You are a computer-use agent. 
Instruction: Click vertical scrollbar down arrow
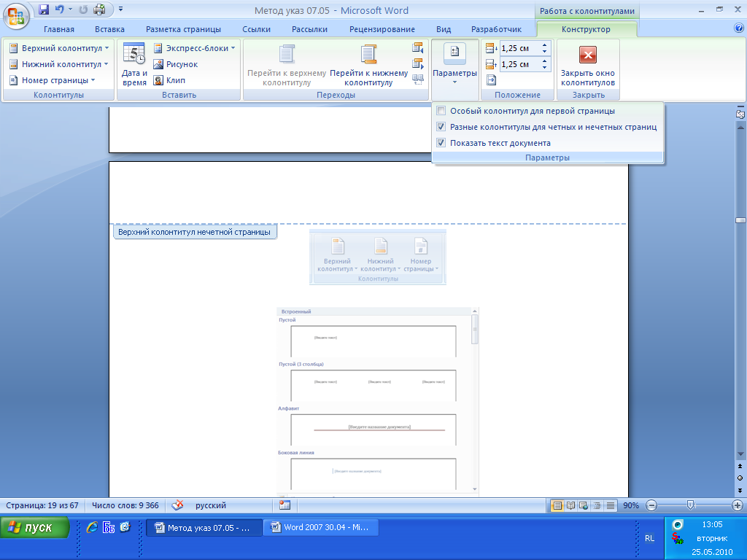tap(740, 454)
